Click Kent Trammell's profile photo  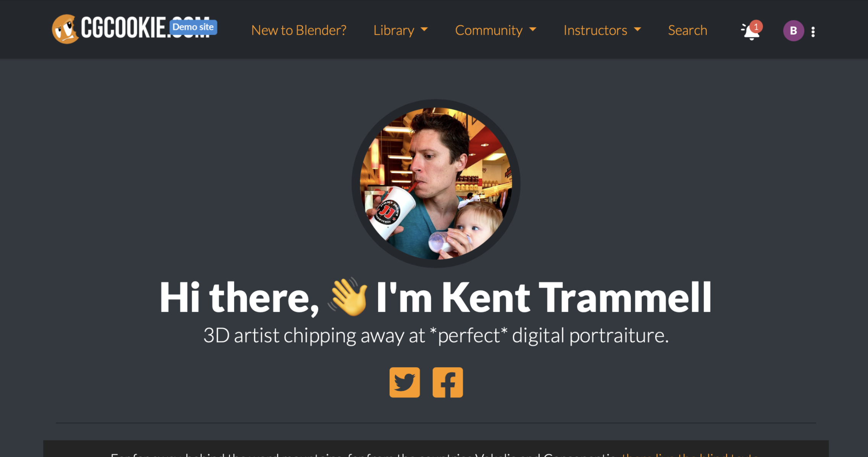pyautogui.click(x=436, y=183)
